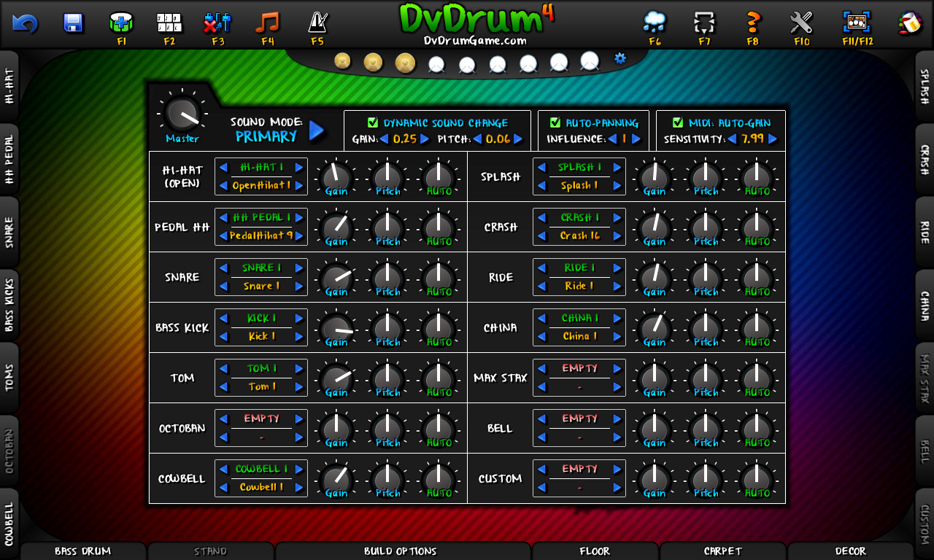Select the previous PedalHihat 9 sound

click(x=223, y=236)
